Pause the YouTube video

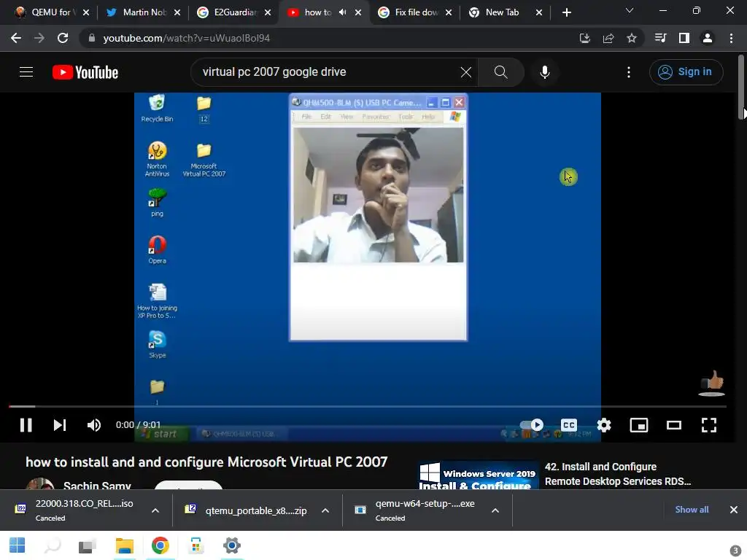coord(26,425)
